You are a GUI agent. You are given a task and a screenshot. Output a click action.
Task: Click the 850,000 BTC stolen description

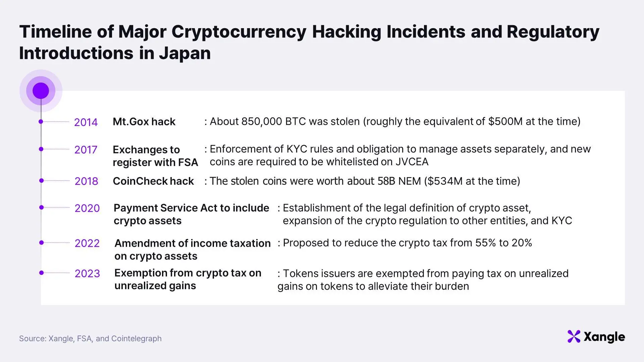tap(392, 121)
